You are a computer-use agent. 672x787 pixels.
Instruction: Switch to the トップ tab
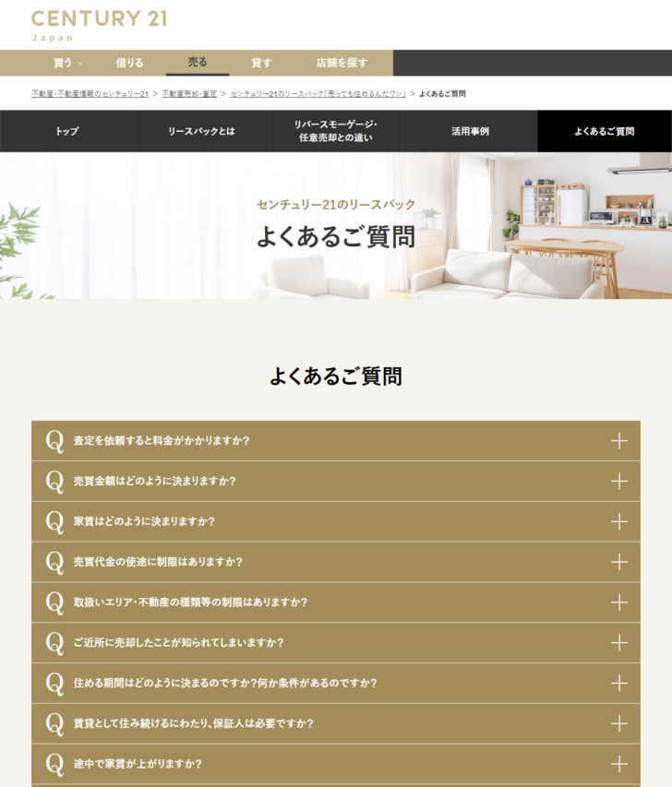click(66, 131)
